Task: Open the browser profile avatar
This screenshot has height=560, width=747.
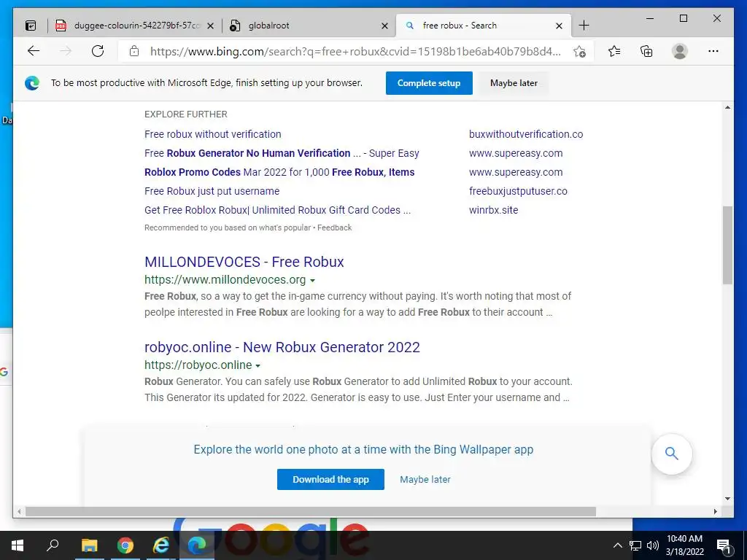Action: click(x=680, y=51)
